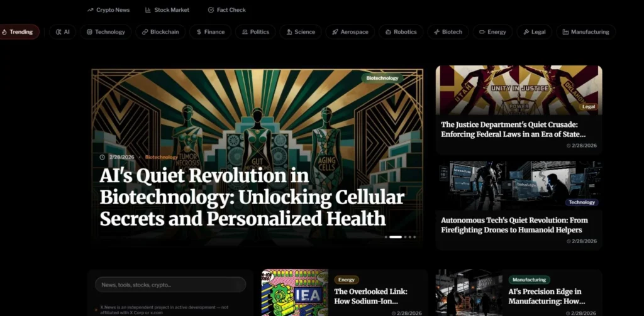Click the Science chip's microscope icon
Screen dimensions: 644x316
pyautogui.click(x=289, y=32)
